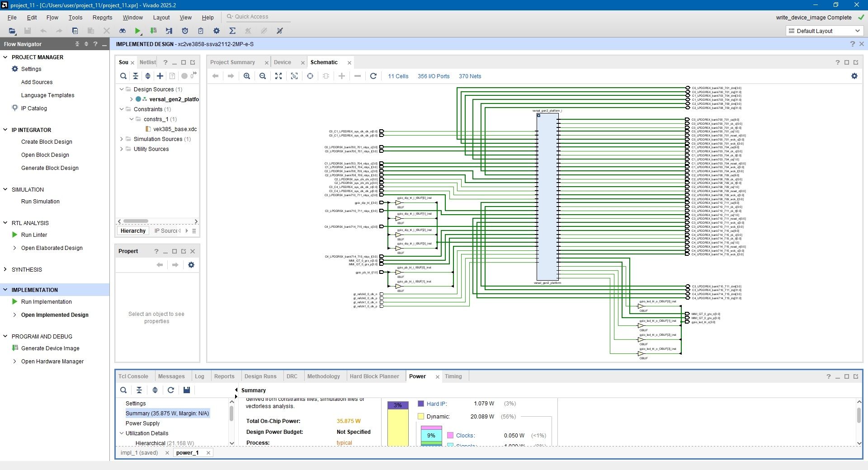Open Add Sources with plus icon in Sources panel

click(160, 76)
